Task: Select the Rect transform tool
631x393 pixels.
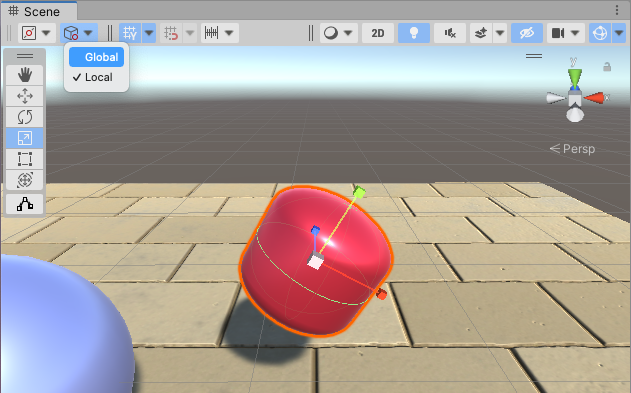Action: 25,159
